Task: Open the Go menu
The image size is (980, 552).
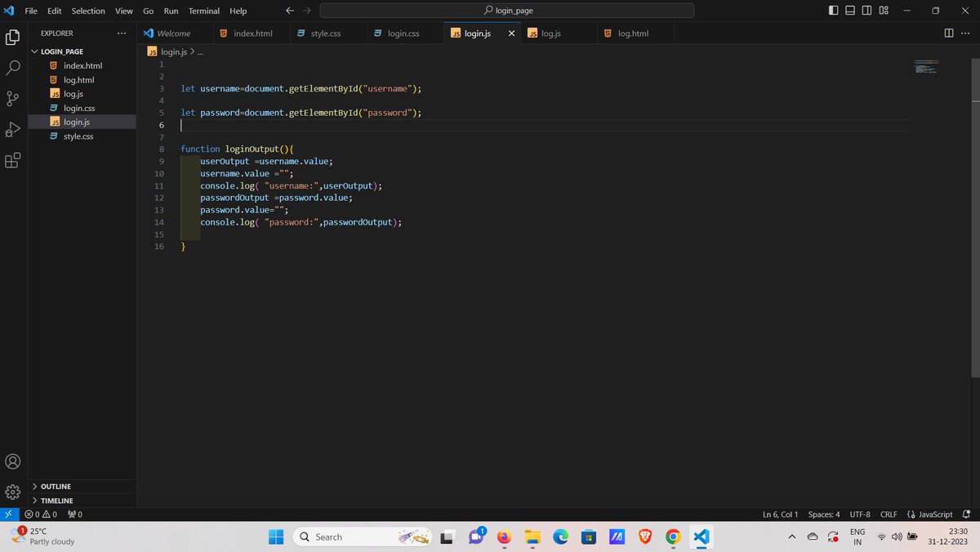Action: click(x=149, y=11)
